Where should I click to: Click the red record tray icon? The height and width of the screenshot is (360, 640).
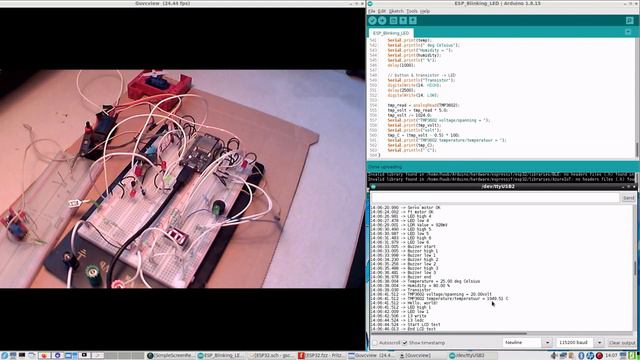point(599,356)
